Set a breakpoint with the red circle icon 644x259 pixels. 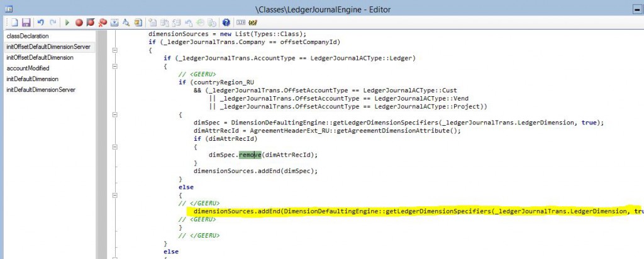click(x=79, y=22)
